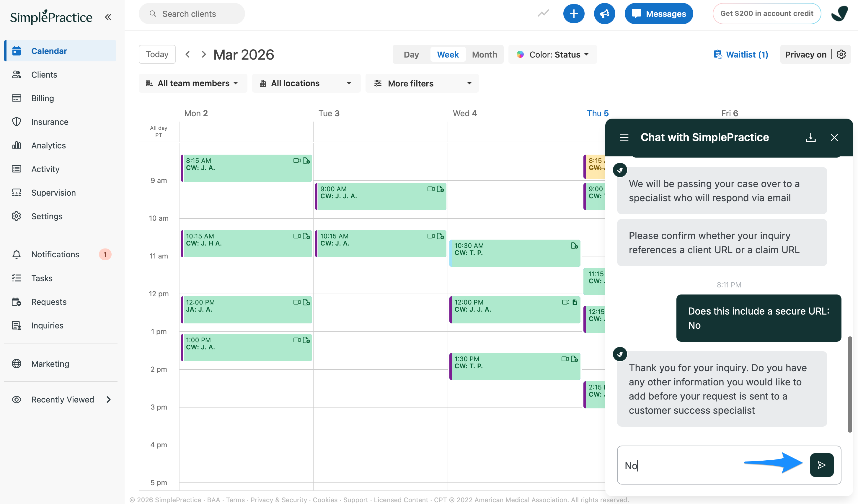Switch to Day view
This screenshot has width=858, height=504.
pos(411,55)
